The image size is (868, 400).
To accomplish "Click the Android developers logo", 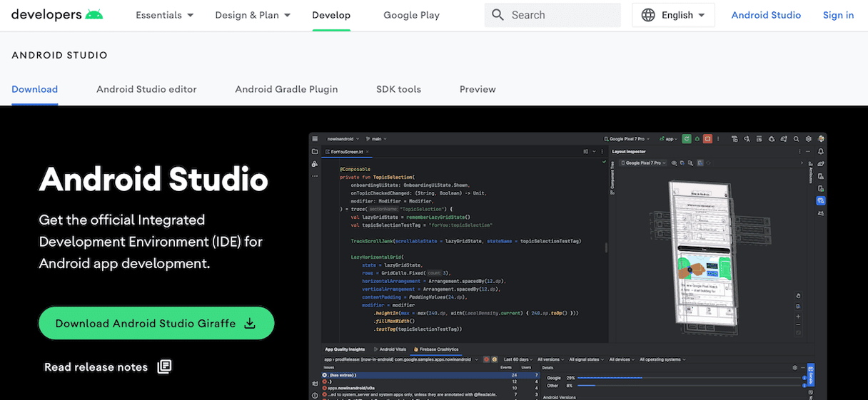I will click(57, 15).
